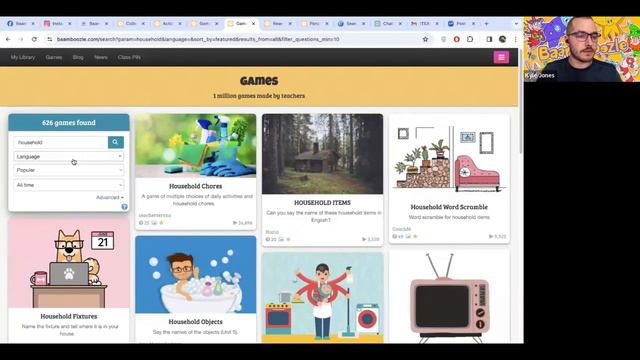This screenshot has height=360, width=640.
Task: Open the Household Fixtures game title
Action: [x=69, y=316]
